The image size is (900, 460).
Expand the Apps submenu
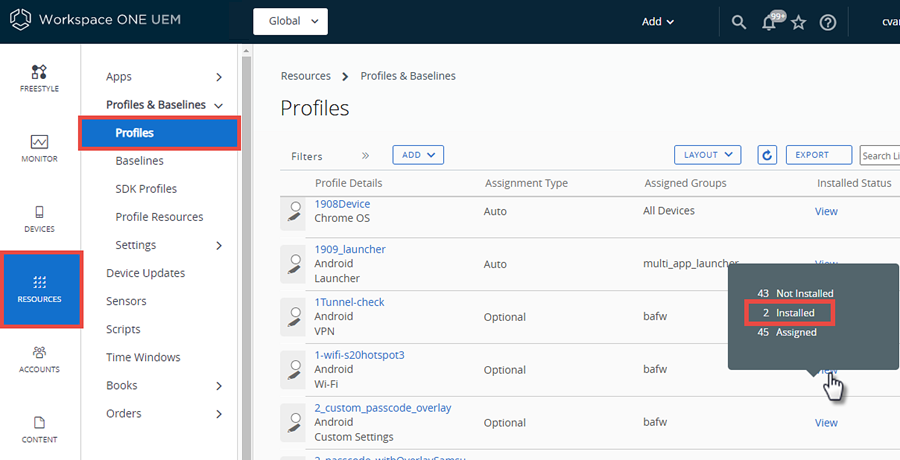coord(219,77)
